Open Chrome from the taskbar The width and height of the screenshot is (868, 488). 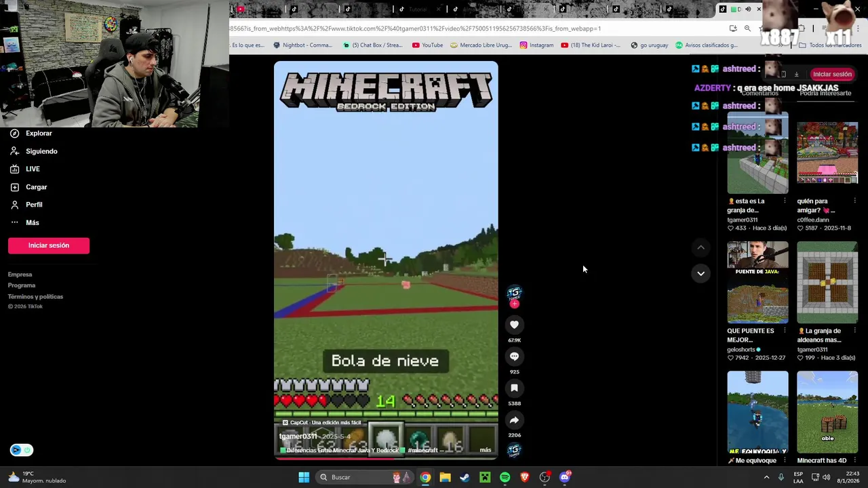425,477
